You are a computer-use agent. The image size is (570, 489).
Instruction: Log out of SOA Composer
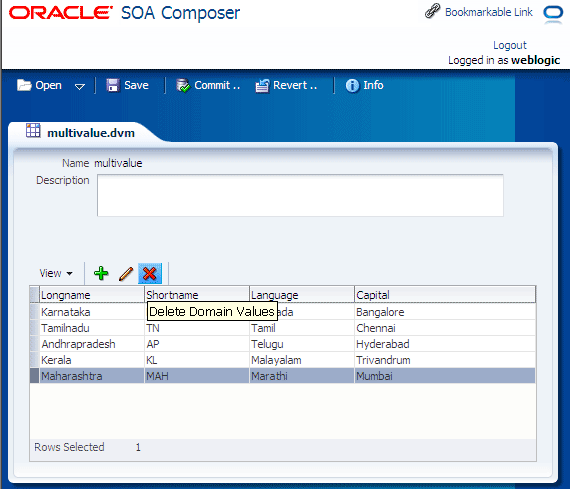point(509,45)
